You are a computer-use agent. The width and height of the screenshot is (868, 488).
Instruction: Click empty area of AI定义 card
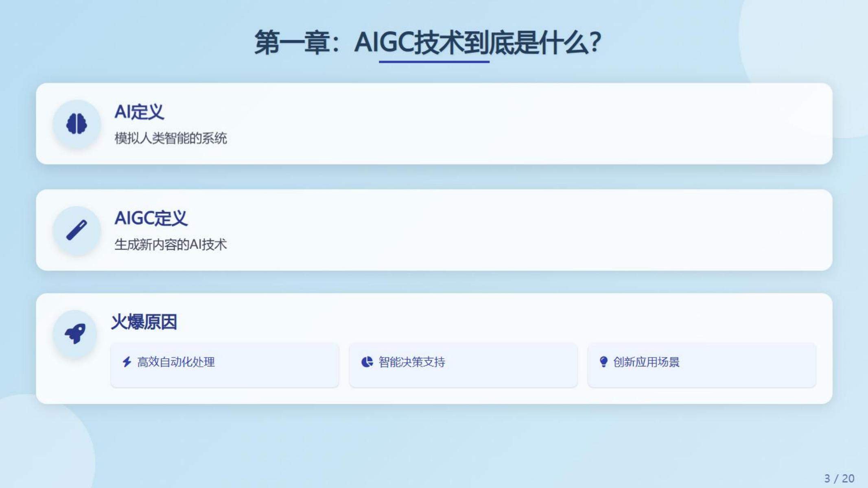tap(529, 124)
